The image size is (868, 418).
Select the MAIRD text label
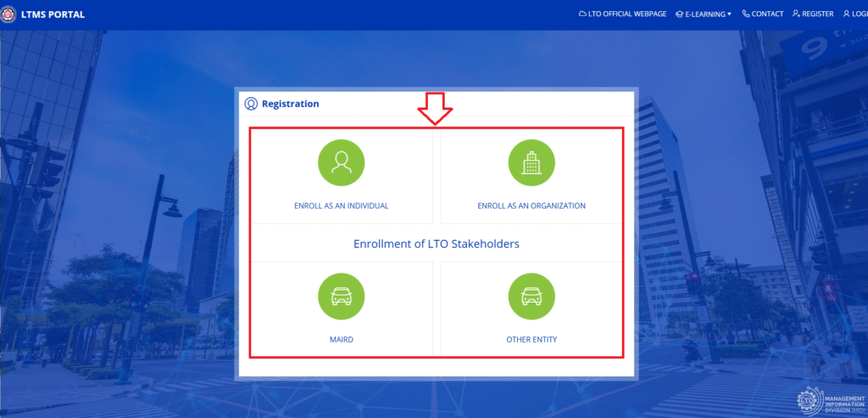pyautogui.click(x=341, y=340)
